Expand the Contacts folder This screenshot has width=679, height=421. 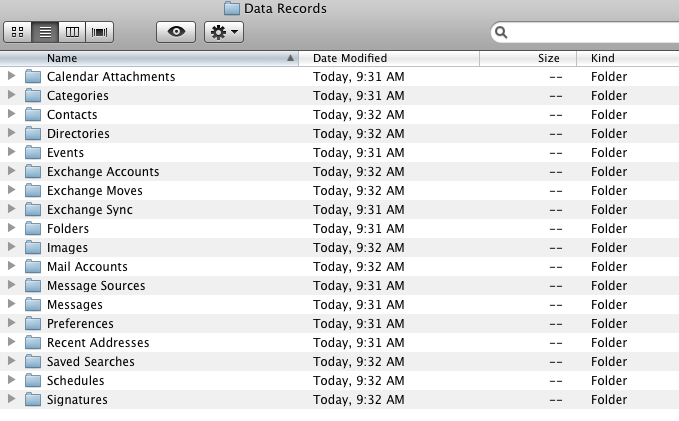(12, 114)
